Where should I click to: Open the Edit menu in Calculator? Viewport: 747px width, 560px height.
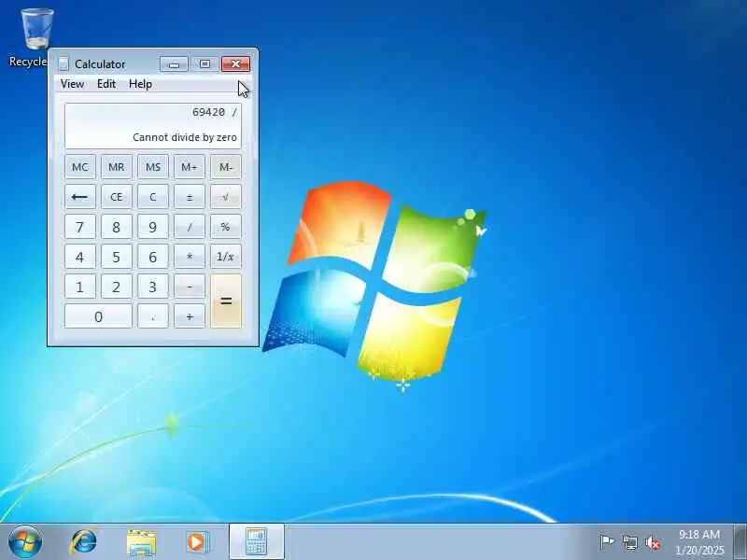(x=106, y=84)
